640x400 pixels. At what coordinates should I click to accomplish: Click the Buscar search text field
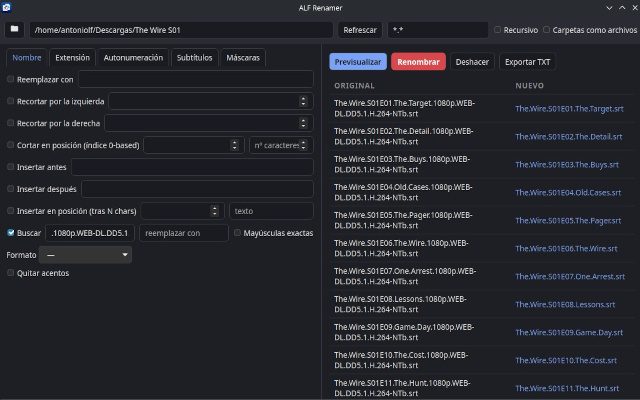tap(90, 233)
